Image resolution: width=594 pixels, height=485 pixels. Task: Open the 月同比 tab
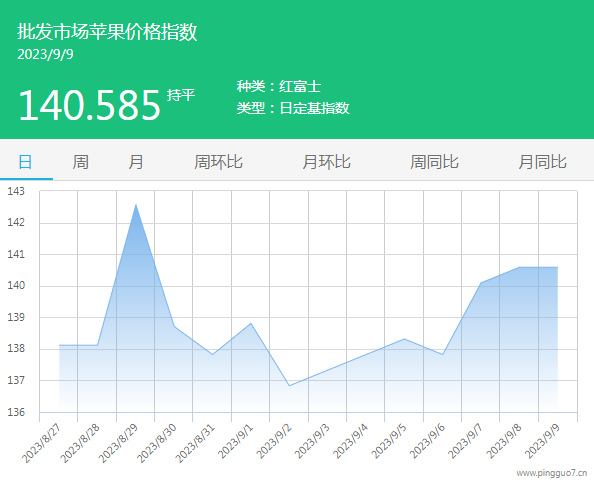coord(542,162)
